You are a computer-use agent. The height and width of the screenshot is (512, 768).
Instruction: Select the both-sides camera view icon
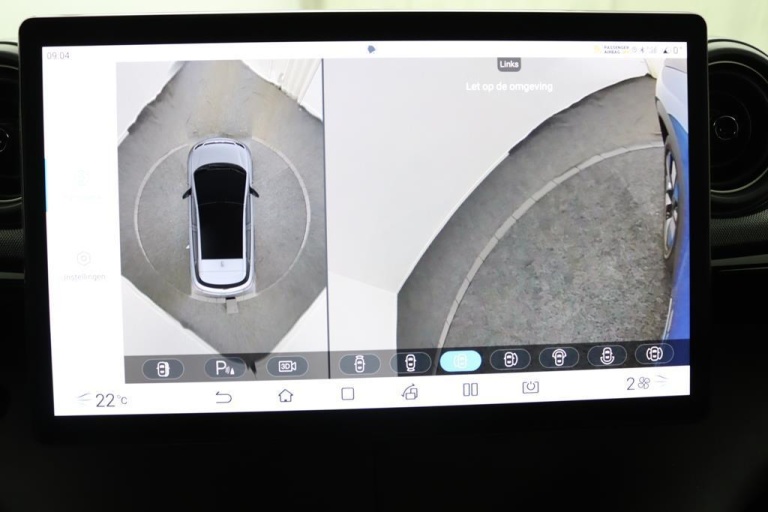(654, 353)
